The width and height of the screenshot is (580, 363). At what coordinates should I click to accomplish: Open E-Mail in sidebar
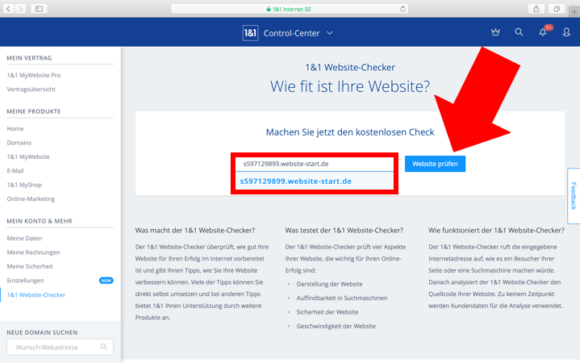click(x=15, y=171)
